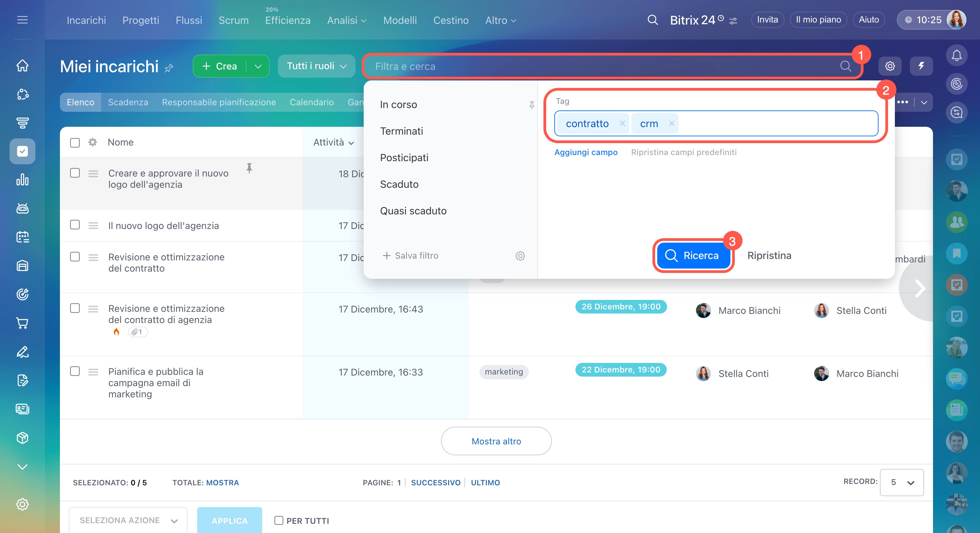This screenshot has height=533, width=980.
Task: Open the RECORD count dropdown
Action: [901, 482]
